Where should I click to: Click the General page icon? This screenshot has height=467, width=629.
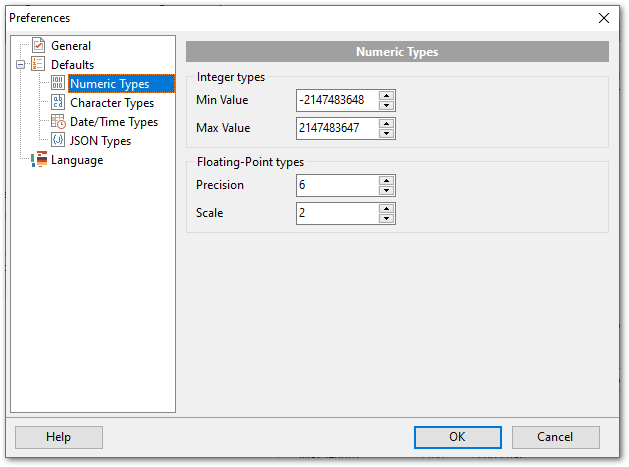pos(39,45)
